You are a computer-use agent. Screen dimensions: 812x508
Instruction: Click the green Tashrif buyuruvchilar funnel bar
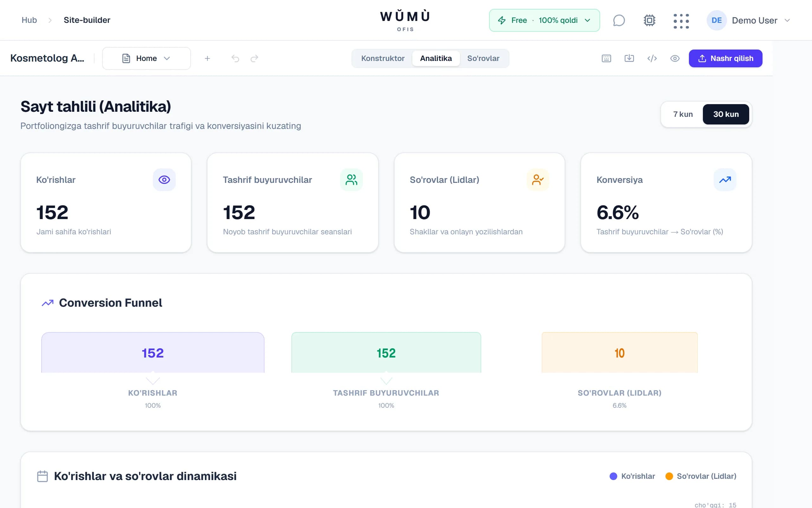[386, 352]
